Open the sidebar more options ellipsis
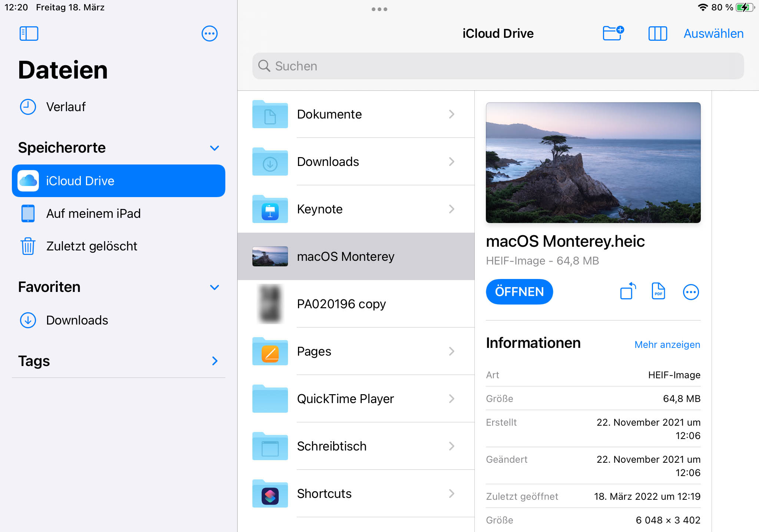This screenshot has height=532, width=759. coord(209,33)
